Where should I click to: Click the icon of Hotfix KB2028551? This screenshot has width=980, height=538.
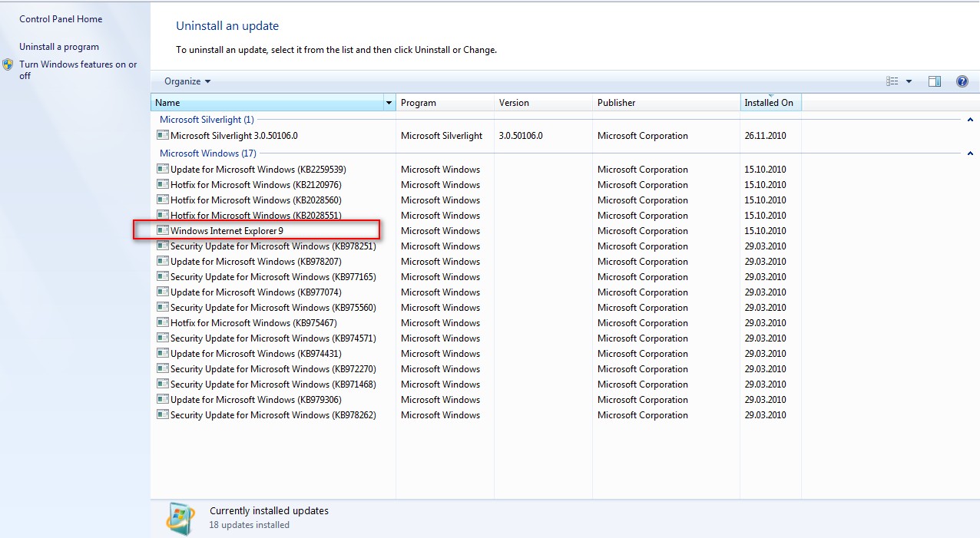click(162, 215)
